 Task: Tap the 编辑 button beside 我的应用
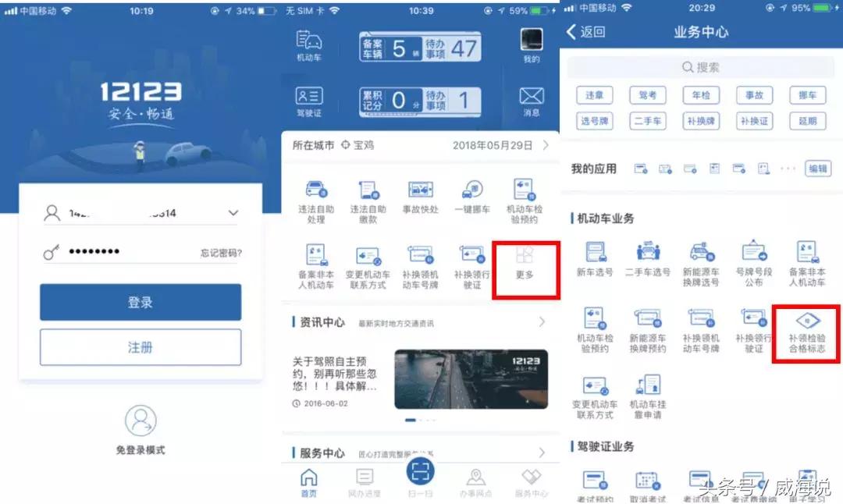click(x=816, y=168)
